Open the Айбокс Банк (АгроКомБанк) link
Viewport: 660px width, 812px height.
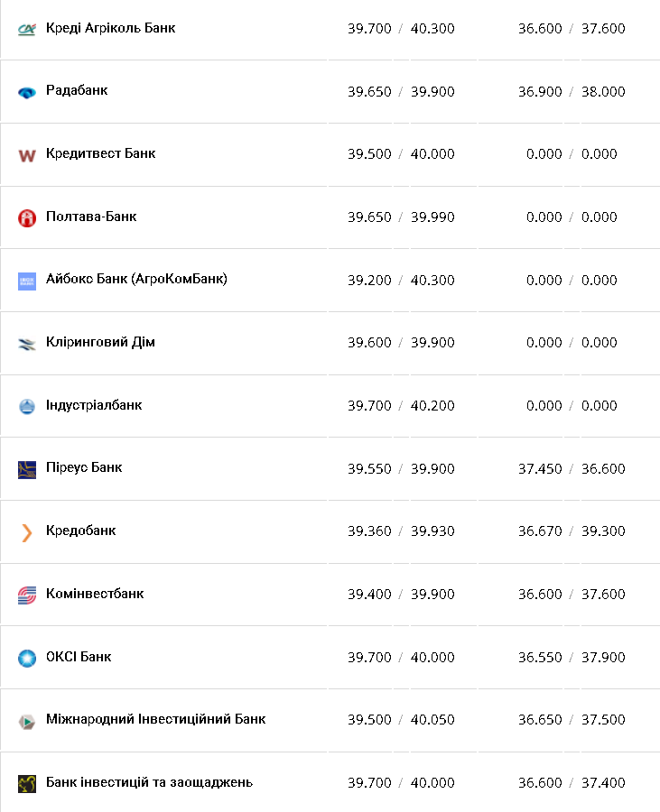136,279
